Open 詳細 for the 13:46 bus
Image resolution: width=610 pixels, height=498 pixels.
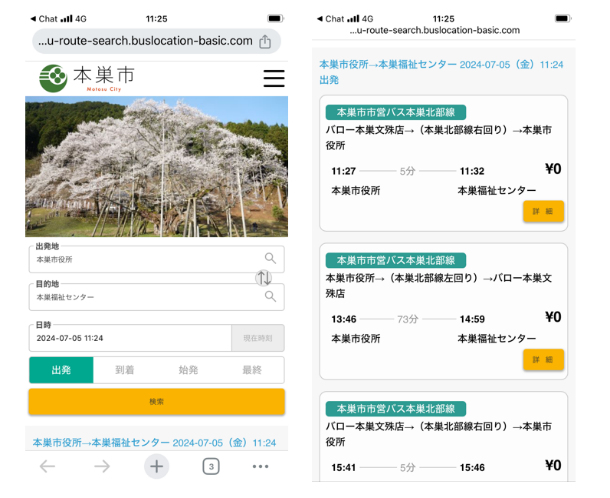pos(543,359)
